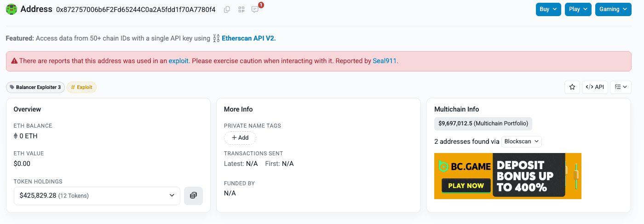The image size is (644, 224).
Task: Click the address blockie avatar icon
Action: click(11, 9)
